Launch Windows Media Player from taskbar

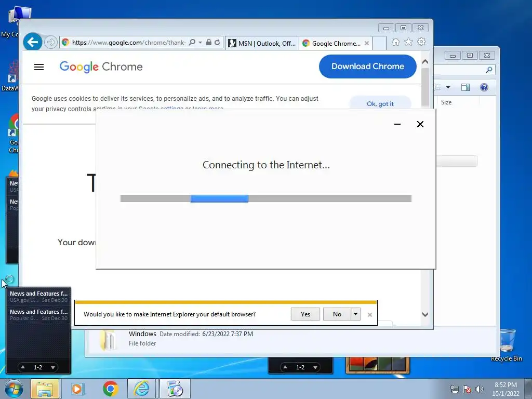pos(77,389)
